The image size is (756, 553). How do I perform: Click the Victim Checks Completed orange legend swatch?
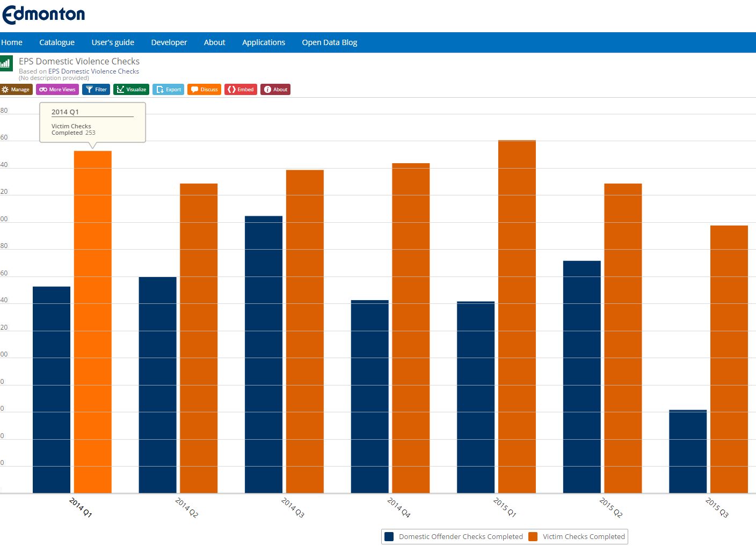coord(533,537)
